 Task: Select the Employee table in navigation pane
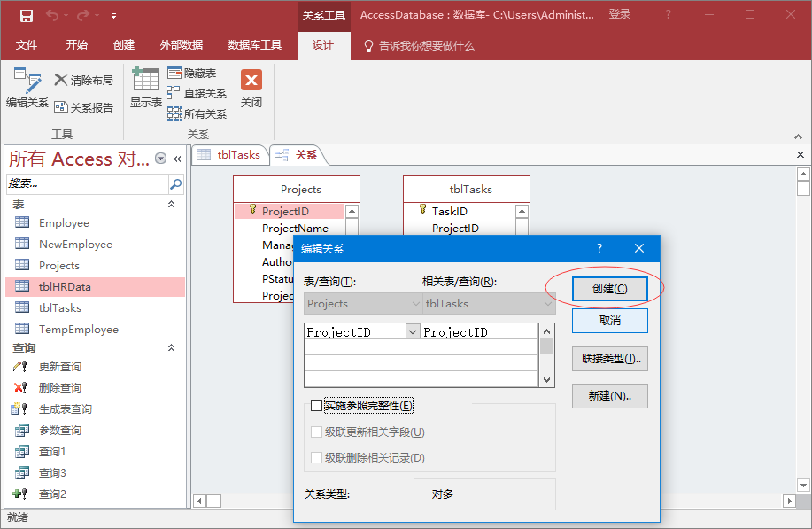(64, 223)
